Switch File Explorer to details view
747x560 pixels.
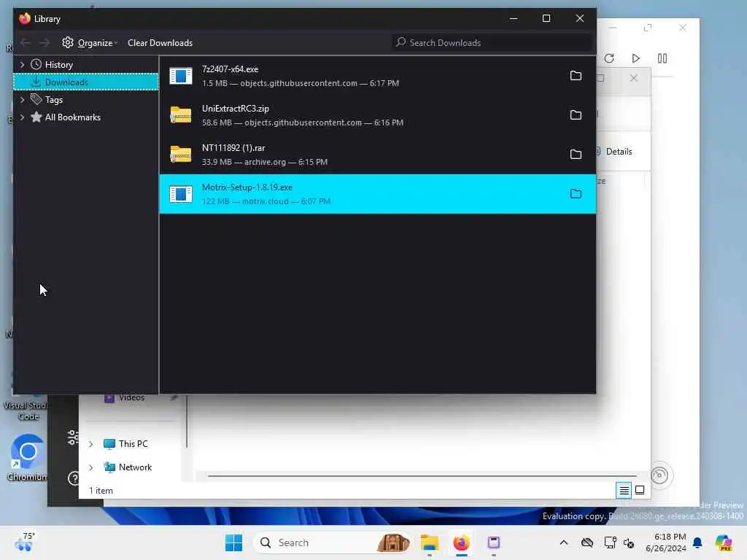(x=624, y=490)
